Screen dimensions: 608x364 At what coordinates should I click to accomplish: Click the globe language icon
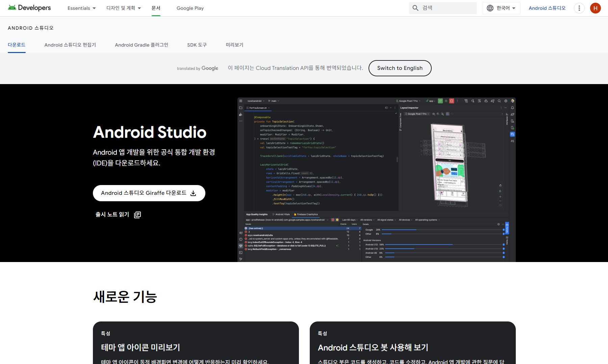pyautogui.click(x=490, y=8)
